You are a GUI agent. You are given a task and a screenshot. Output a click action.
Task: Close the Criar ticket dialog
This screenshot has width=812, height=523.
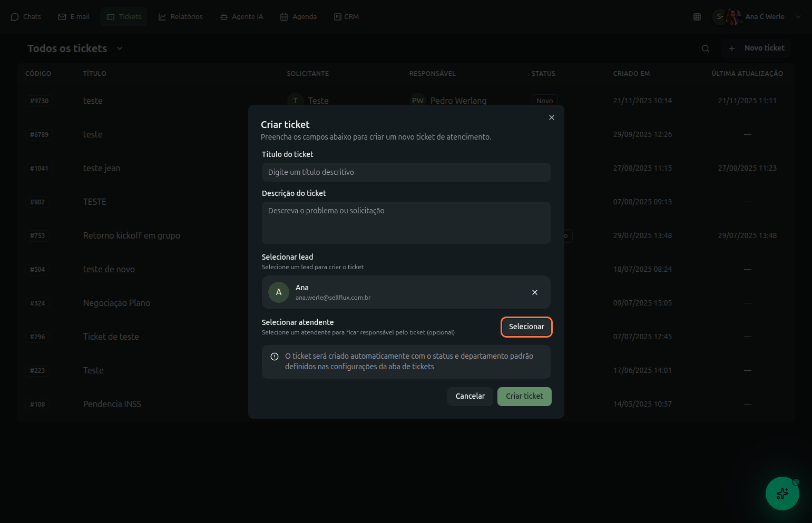point(551,117)
